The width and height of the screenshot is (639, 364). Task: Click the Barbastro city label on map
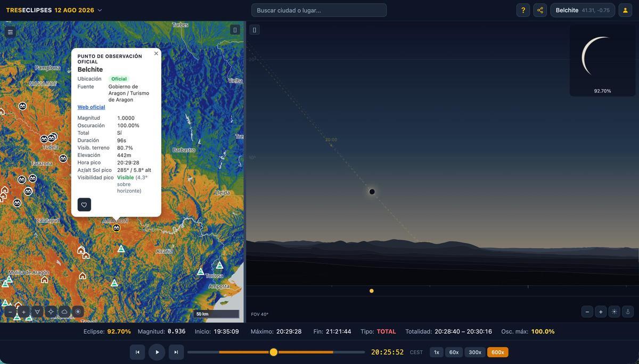click(x=184, y=150)
